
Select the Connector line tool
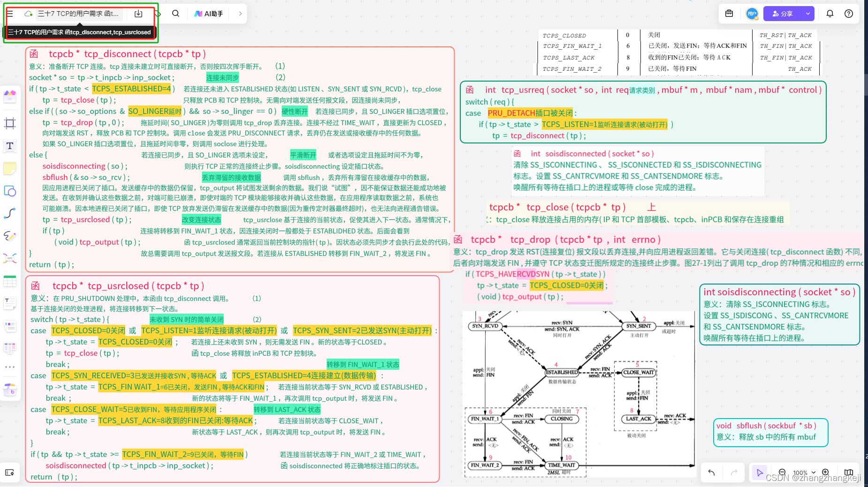(10, 213)
